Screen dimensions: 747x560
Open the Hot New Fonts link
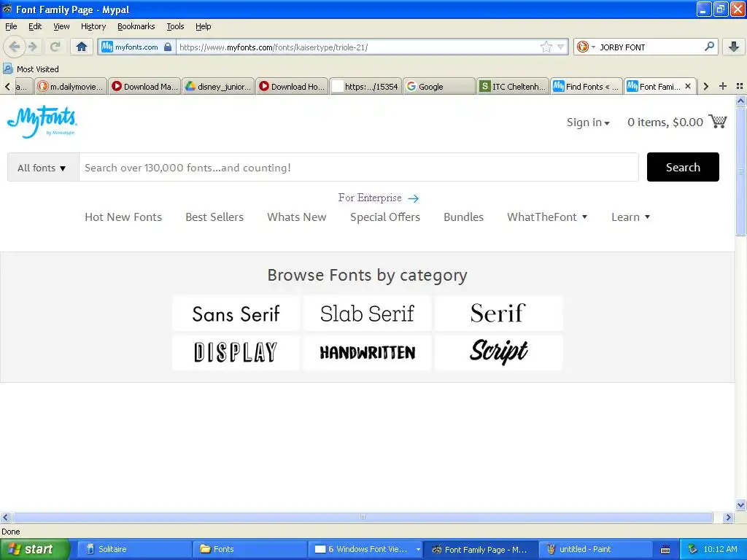click(123, 217)
